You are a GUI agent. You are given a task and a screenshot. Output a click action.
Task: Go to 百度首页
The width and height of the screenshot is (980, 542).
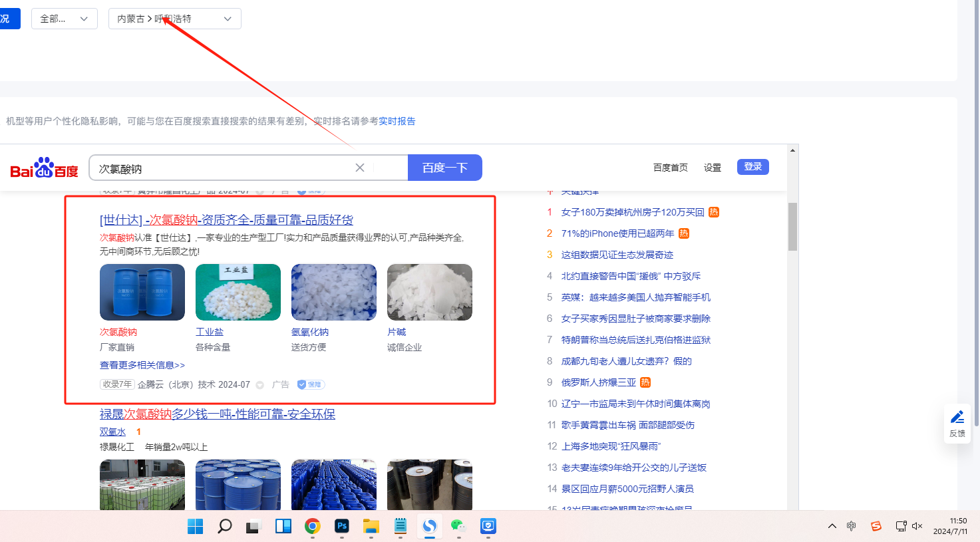671,168
